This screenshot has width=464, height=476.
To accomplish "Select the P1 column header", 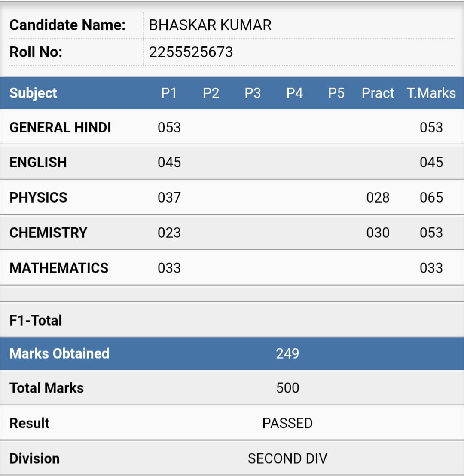I will (x=169, y=93).
